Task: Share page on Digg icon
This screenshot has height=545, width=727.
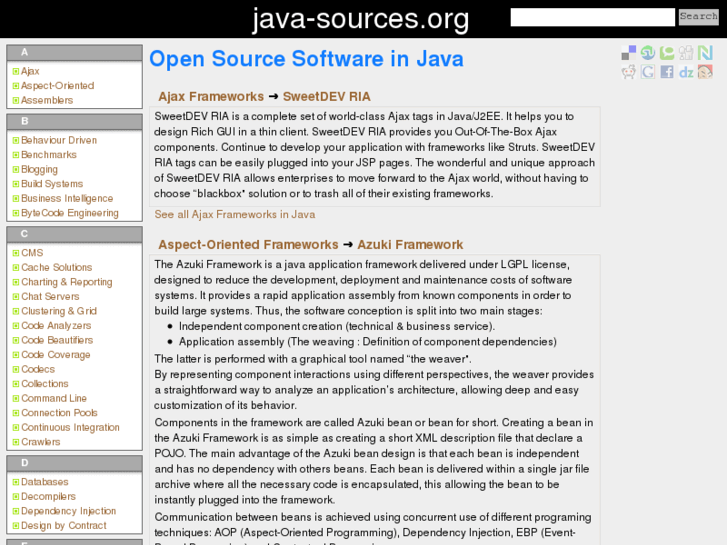Action: [x=686, y=52]
